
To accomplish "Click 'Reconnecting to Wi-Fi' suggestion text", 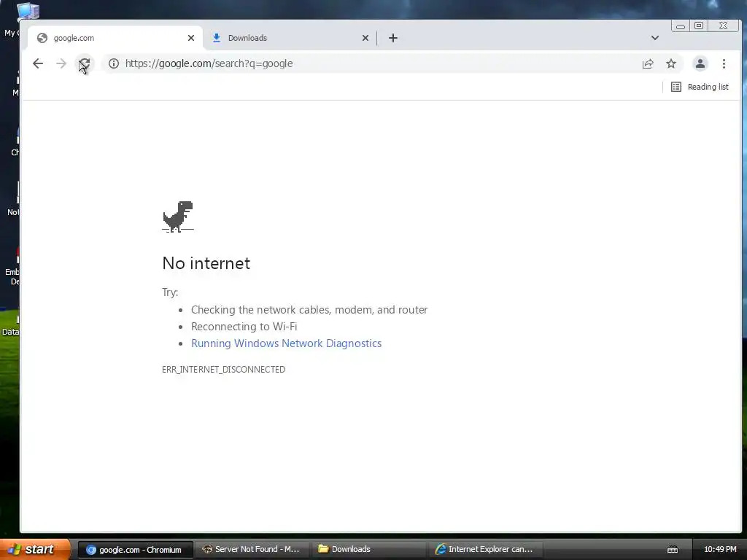I will (244, 327).
